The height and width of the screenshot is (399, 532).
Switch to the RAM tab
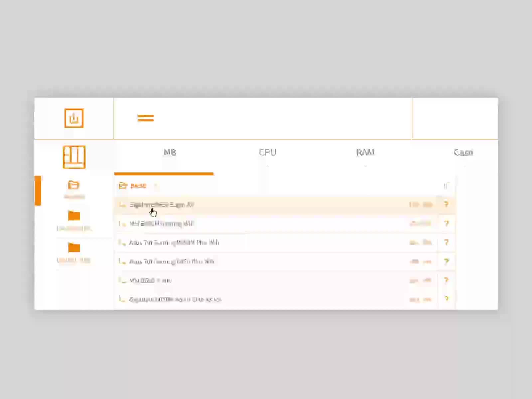tap(365, 153)
